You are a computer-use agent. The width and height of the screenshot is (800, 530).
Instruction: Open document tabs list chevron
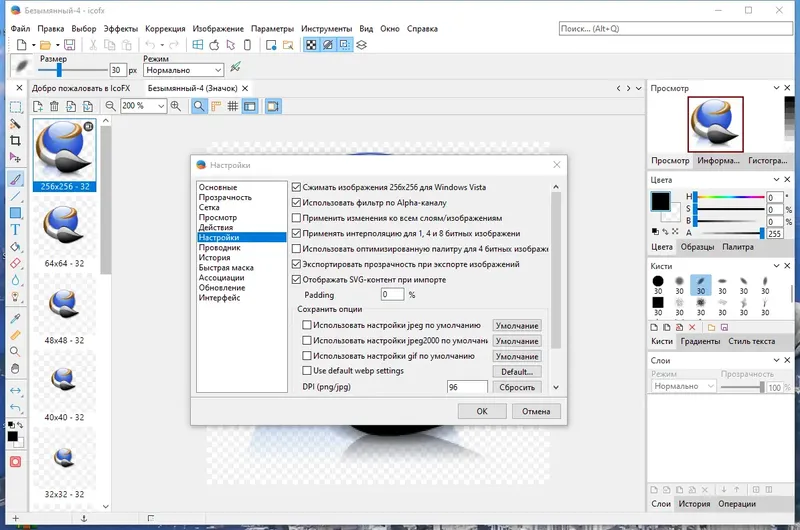[x=638, y=88]
